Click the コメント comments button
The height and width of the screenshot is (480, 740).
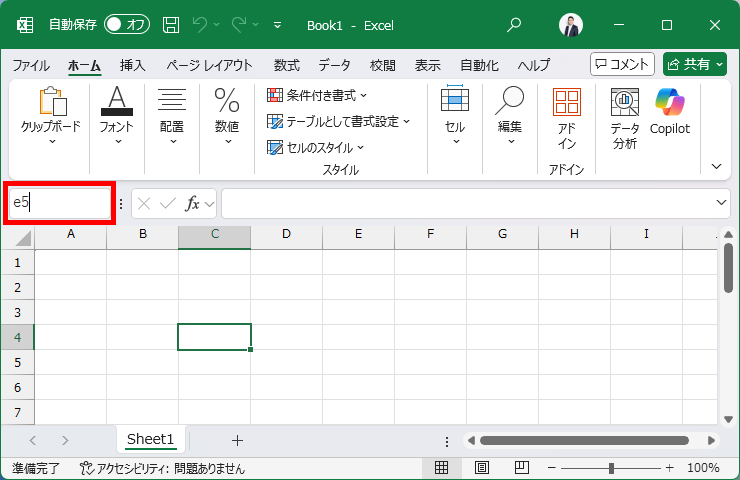pos(622,64)
